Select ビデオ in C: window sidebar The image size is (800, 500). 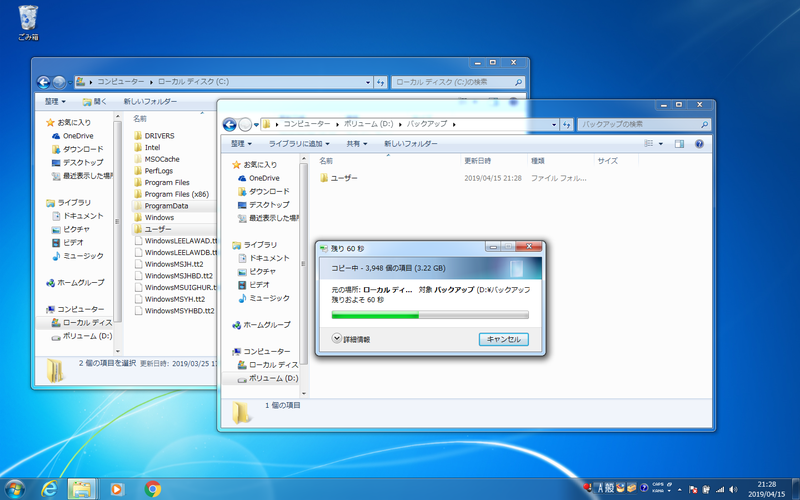click(x=68, y=242)
